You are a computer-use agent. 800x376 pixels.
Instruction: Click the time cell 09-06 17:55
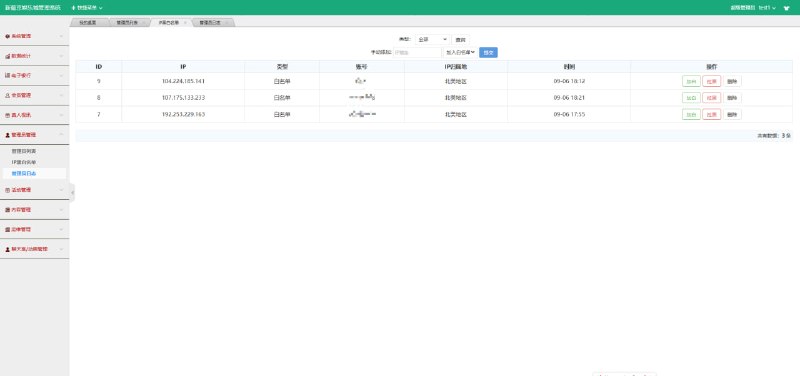569,114
